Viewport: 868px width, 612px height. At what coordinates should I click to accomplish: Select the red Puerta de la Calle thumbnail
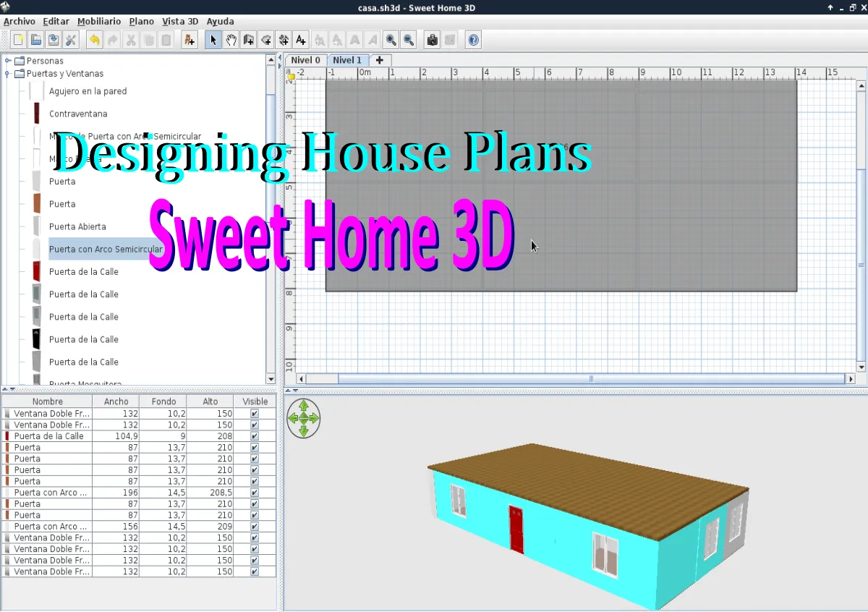tap(36, 271)
